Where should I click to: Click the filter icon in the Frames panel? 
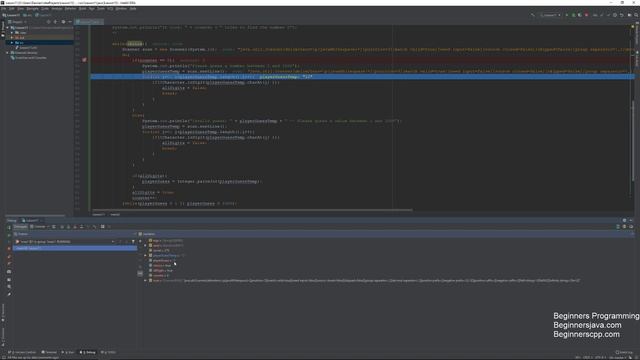133,242
